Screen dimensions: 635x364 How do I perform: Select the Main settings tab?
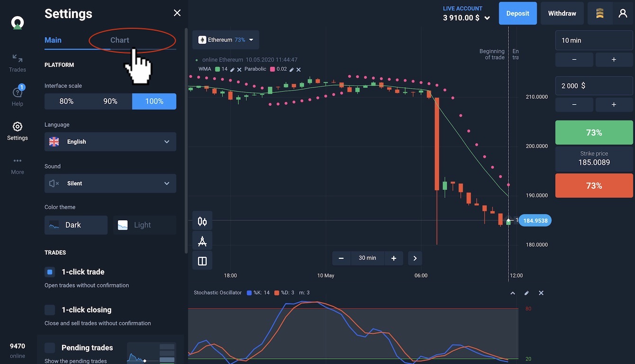tap(53, 40)
